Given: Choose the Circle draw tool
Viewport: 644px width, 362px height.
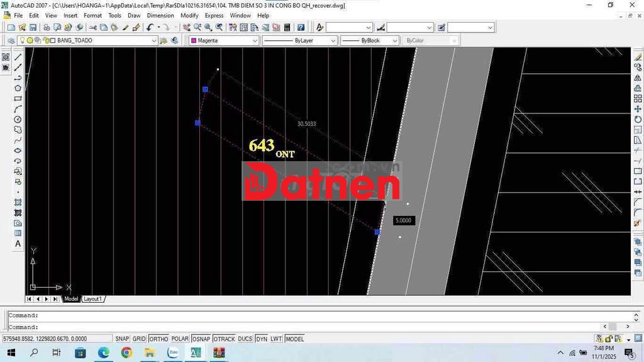Looking at the screenshot, I should point(18,120).
